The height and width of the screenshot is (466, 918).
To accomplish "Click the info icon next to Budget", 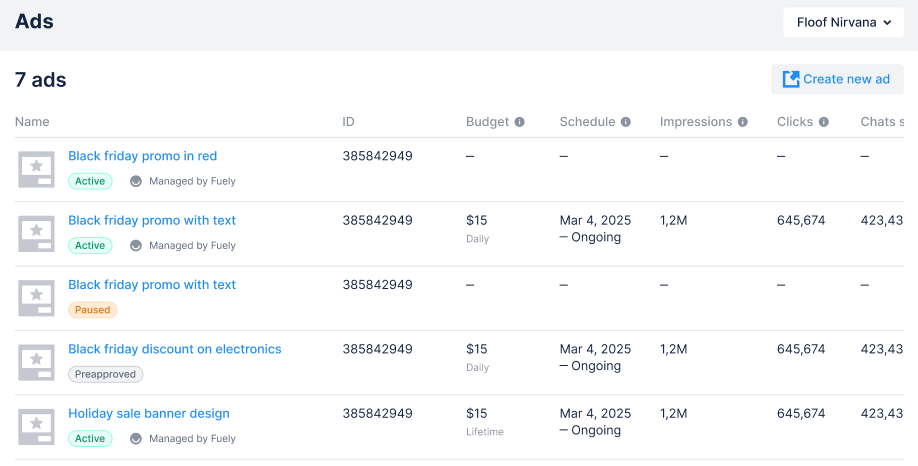I will click(520, 122).
